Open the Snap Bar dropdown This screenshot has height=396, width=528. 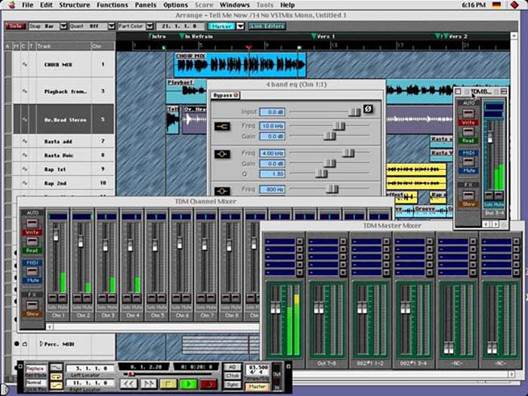pos(63,26)
